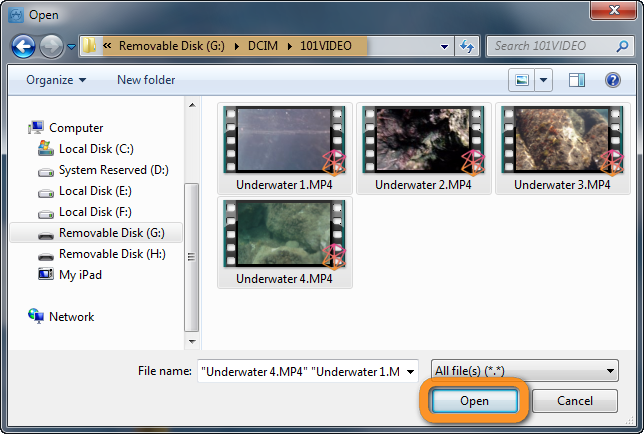Open the All file(s) type dropdown
This screenshot has height=434, width=644.
click(x=524, y=371)
